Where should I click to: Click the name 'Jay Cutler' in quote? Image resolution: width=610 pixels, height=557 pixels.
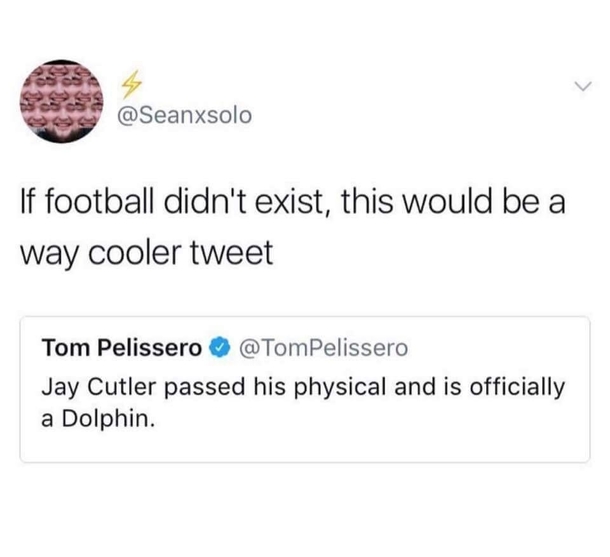99,388
